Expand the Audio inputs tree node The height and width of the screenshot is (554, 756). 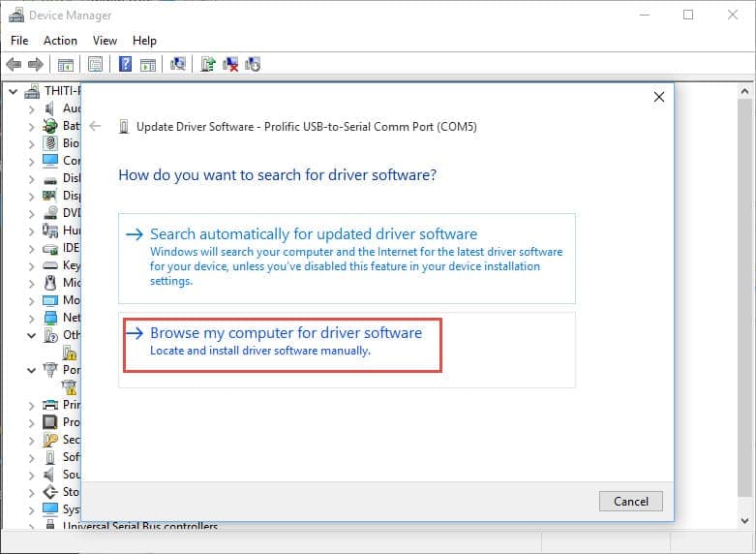click(x=31, y=108)
